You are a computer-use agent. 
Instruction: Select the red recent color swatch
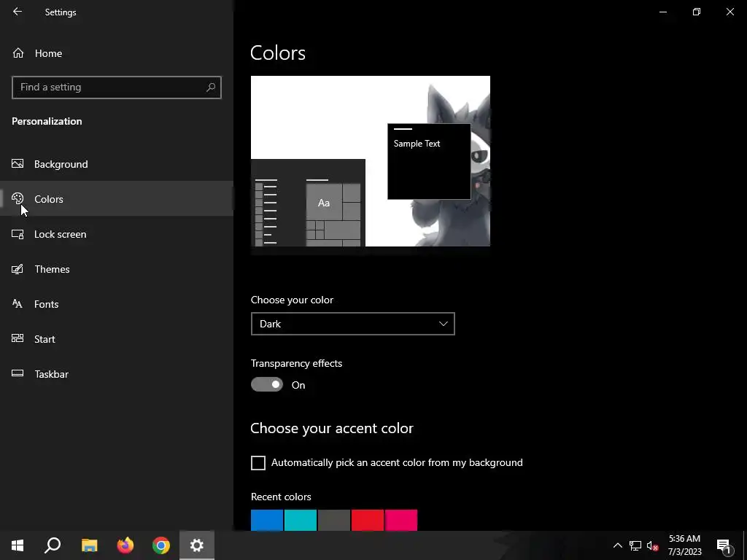[368, 520]
